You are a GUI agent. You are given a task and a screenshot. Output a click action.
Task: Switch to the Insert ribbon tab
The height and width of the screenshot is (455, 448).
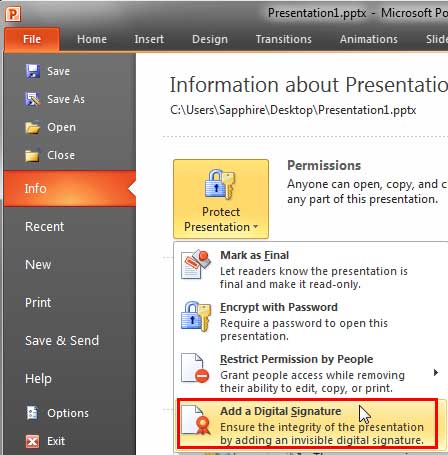(149, 39)
